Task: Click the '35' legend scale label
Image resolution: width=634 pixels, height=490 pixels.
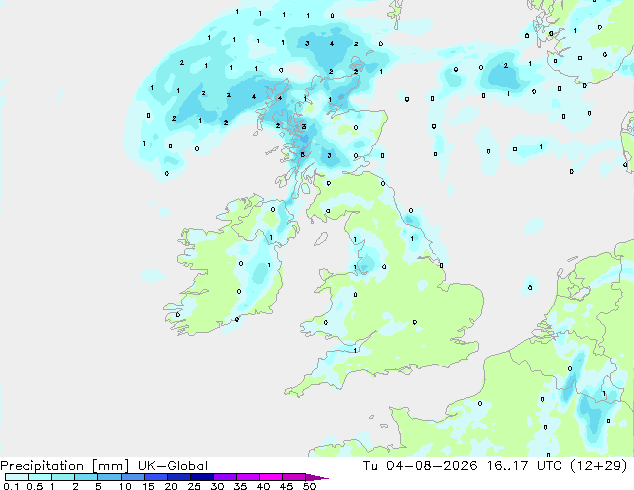Action: (x=240, y=486)
